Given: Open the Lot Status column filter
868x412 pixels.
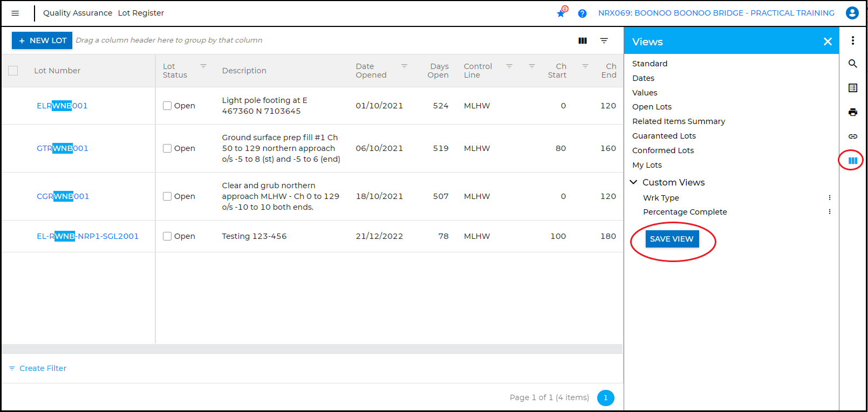Looking at the screenshot, I should (x=203, y=66).
